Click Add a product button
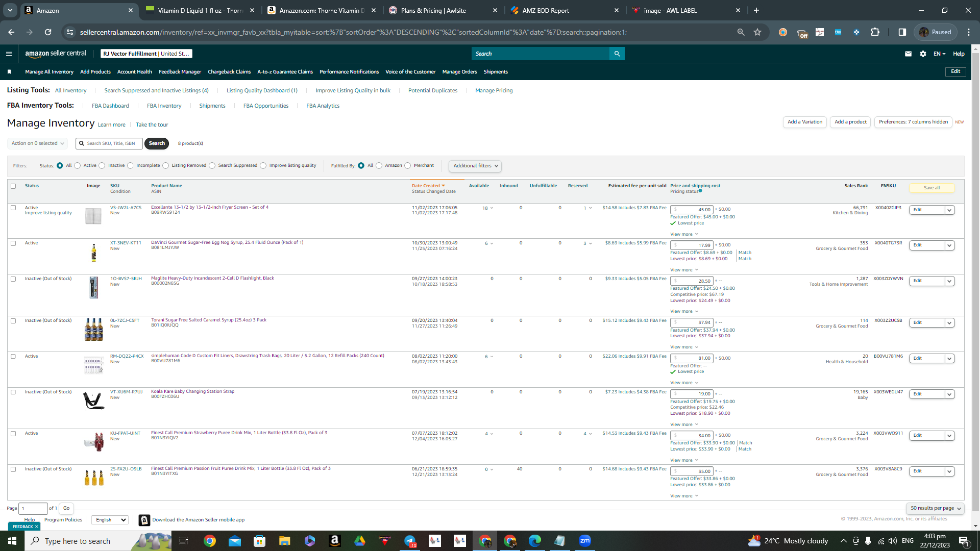This screenshot has height=551, width=980. coord(850,122)
